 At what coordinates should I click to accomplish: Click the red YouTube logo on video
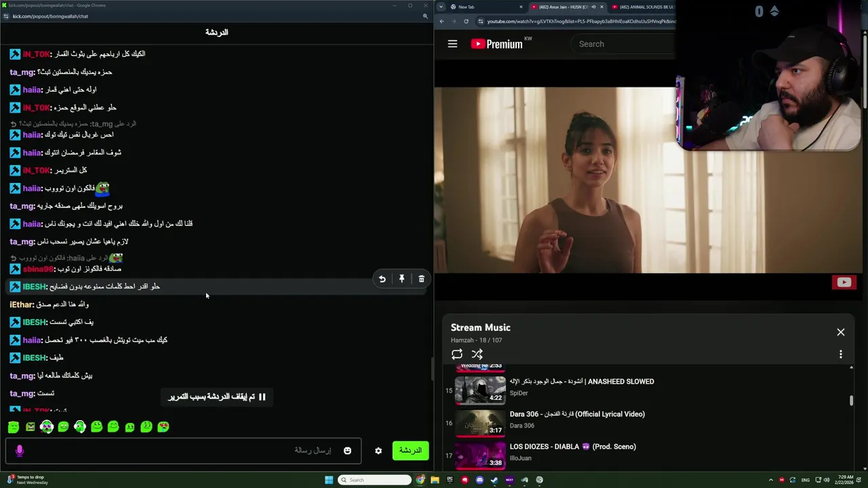click(x=844, y=283)
